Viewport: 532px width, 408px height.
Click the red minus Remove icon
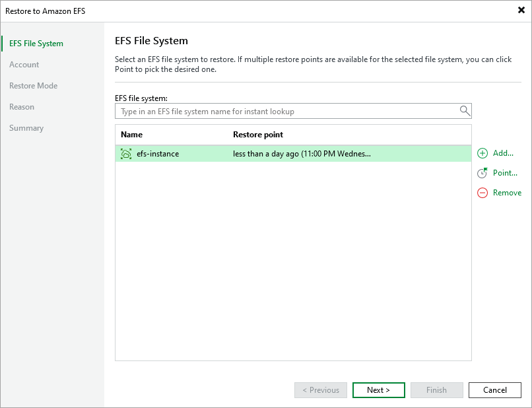(x=482, y=193)
